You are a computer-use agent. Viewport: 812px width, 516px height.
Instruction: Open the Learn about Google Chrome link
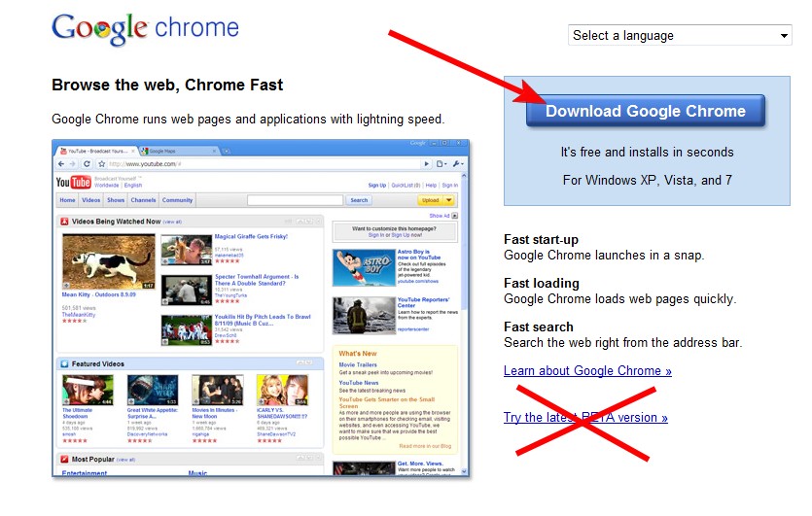[587, 370]
